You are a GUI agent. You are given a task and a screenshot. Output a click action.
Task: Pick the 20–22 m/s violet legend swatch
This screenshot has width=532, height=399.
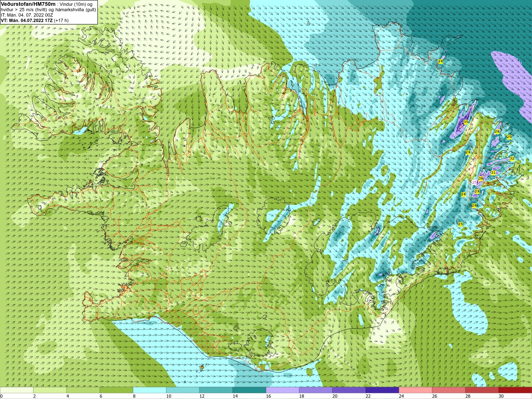349,390
